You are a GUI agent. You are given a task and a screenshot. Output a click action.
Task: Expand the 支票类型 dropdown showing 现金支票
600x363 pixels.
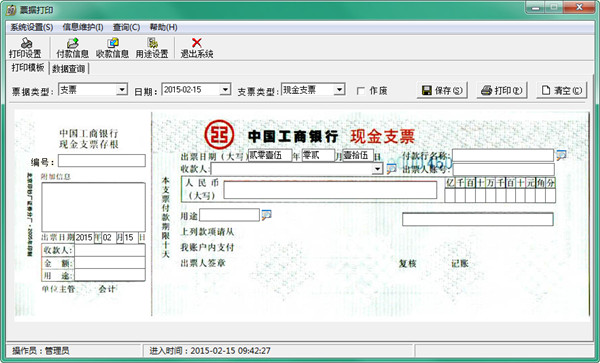click(x=339, y=90)
